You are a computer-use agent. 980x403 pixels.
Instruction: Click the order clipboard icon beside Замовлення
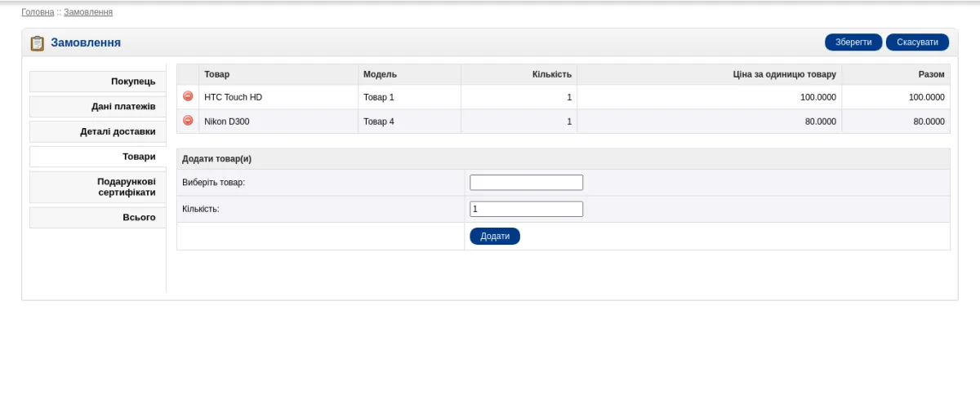(x=37, y=43)
